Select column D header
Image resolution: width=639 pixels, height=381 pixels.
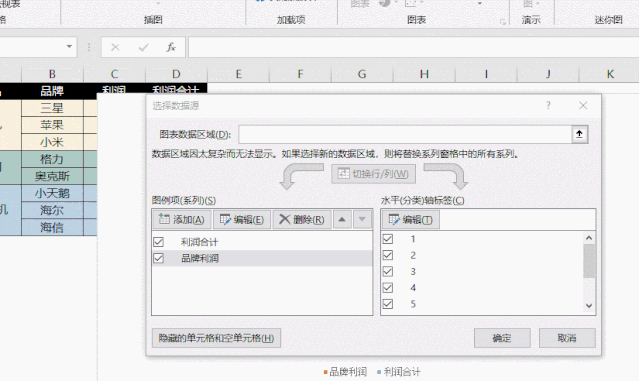pyautogui.click(x=176, y=74)
